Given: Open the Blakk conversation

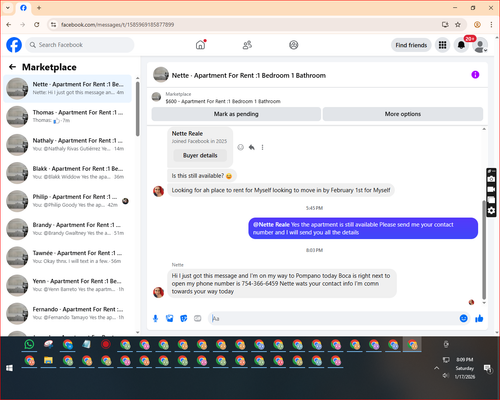Looking at the screenshot, I should (x=68, y=173).
